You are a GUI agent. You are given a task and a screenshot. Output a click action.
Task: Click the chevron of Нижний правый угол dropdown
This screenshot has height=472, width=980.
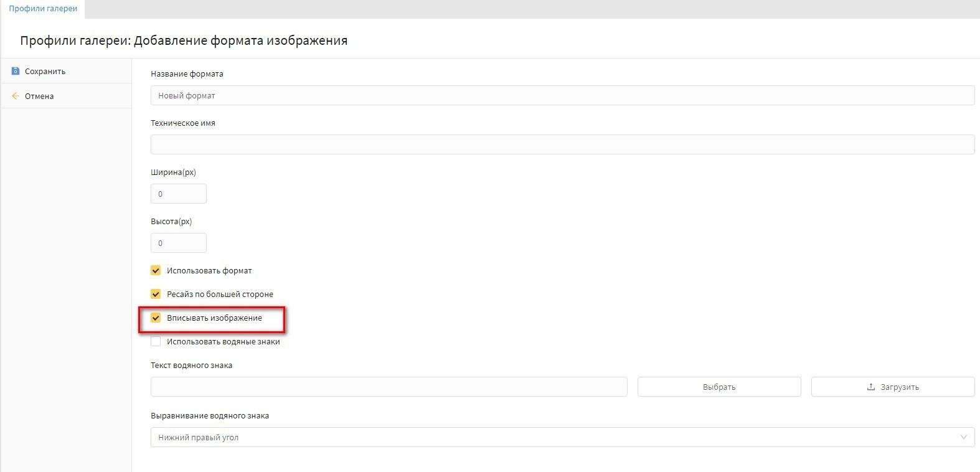[963, 437]
